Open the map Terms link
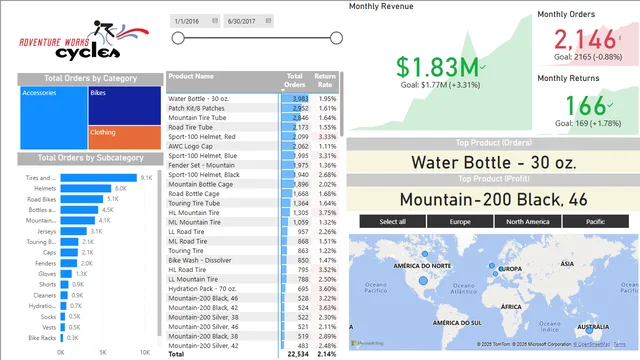Image resolution: width=640 pixels, height=360 pixels. 619,344
